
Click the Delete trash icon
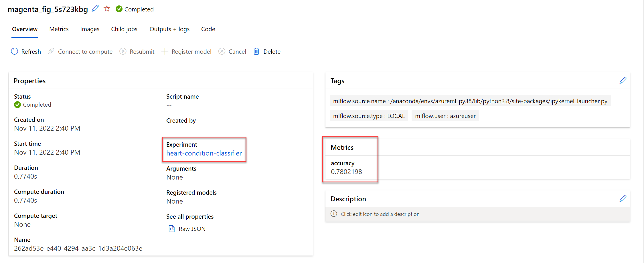[256, 51]
